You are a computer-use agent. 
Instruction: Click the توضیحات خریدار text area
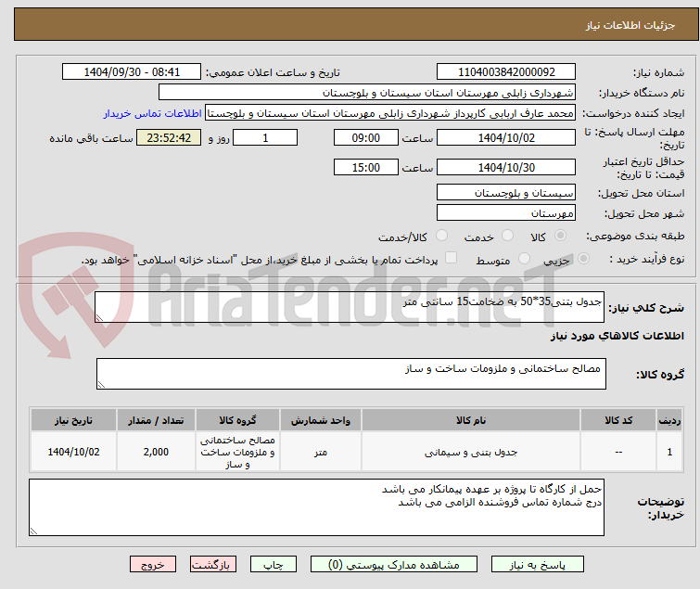tap(316, 507)
